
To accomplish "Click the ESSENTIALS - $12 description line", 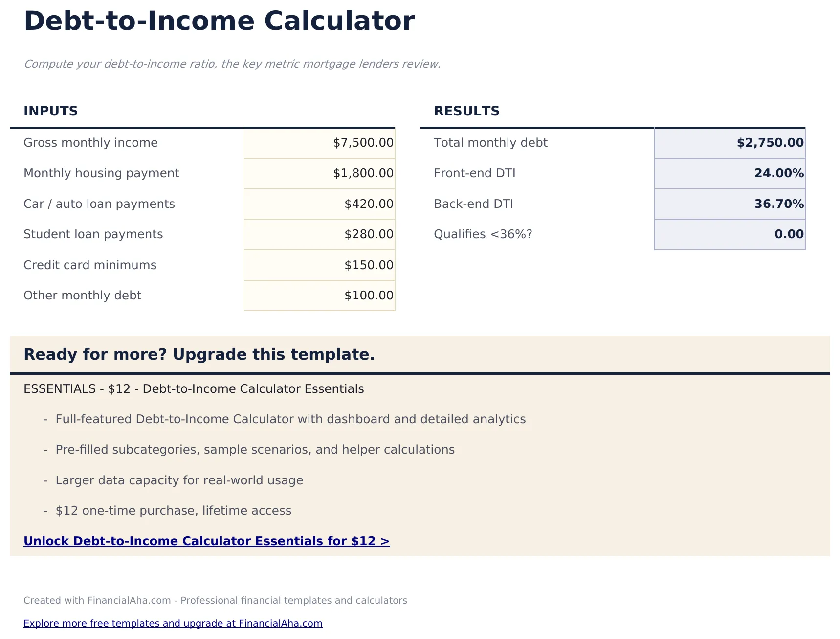I will tap(194, 388).
